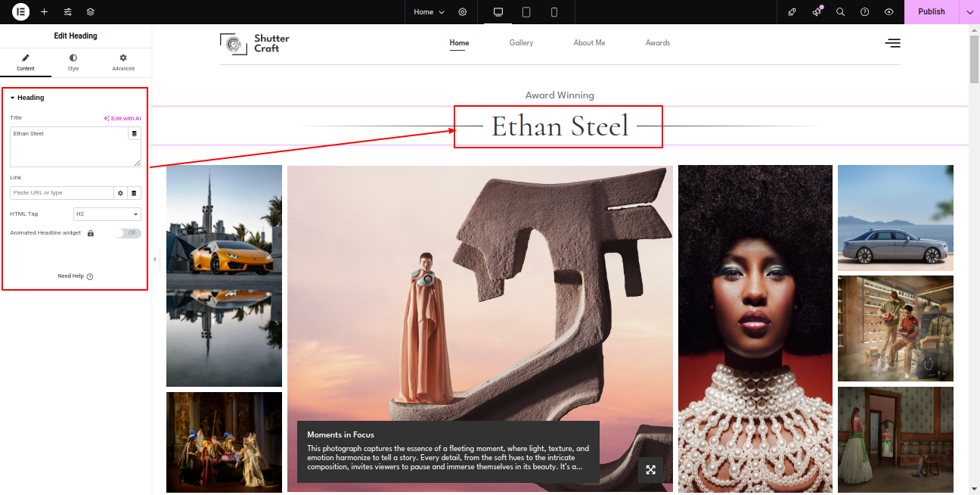Click the fullscreen expand icon on image
Image resolution: width=980 pixels, height=495 pixels.
tap(650, 470)
